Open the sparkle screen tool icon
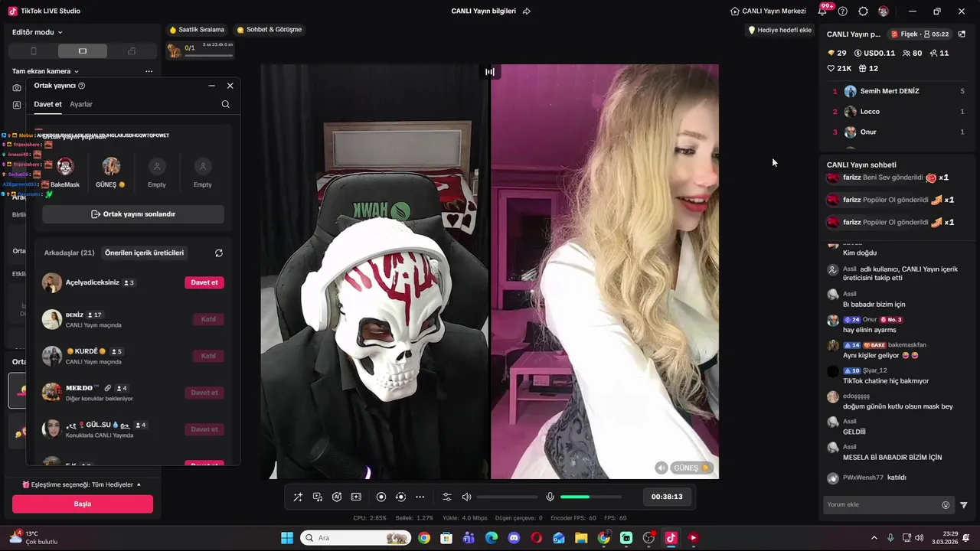Image resolution: width=980 pixels, height=551 pixels. 356,497
